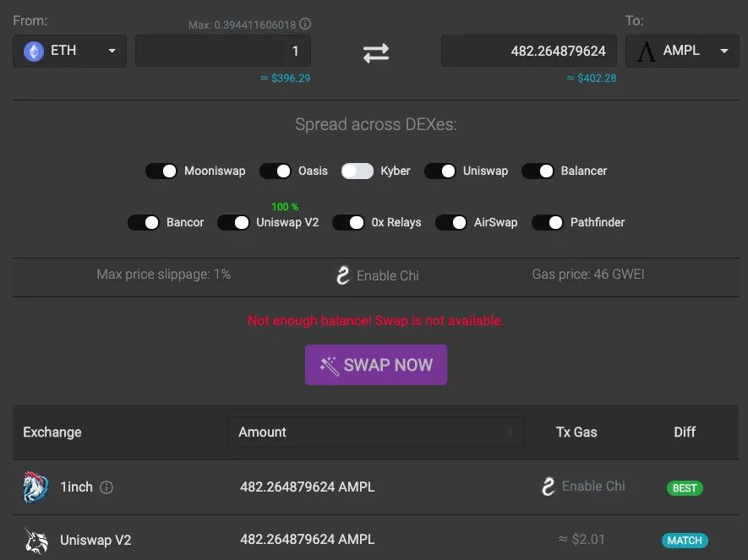Click the BEST badge
This screenshot has width=748, height=560.
[685, 488]
